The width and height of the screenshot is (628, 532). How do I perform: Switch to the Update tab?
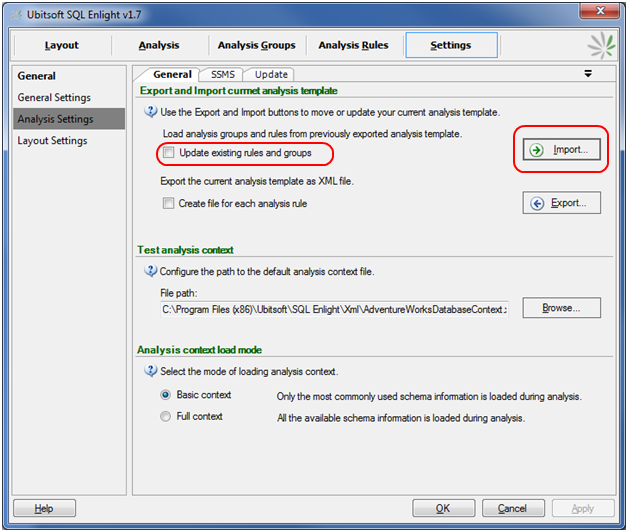(x=271, y=74)
